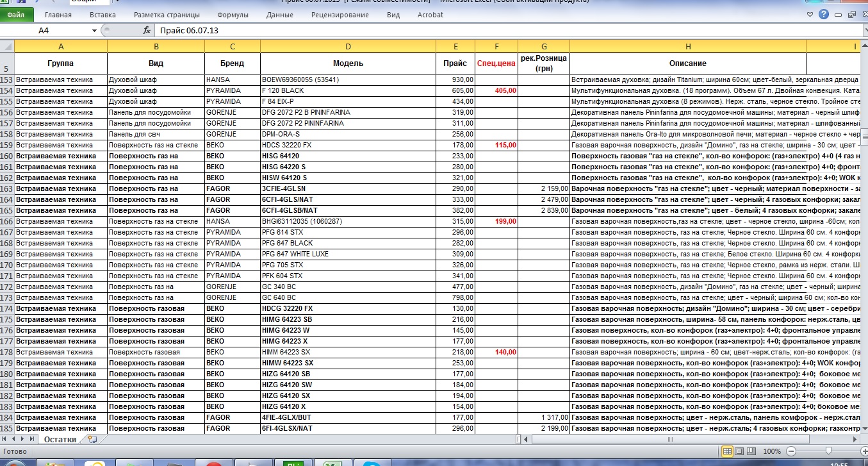Select cell with model BOEW69360055 (53541)
The image size is (868, 466).
coord(348,79)
